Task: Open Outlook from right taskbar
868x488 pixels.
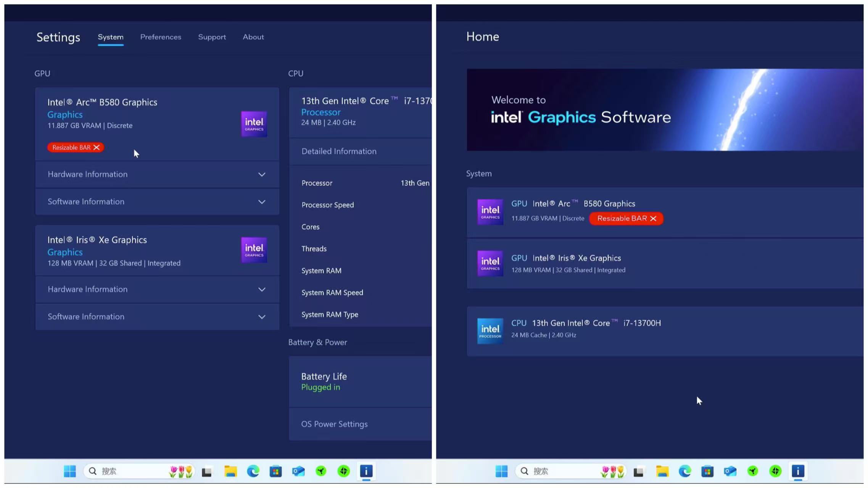Action: click(730, 472)
